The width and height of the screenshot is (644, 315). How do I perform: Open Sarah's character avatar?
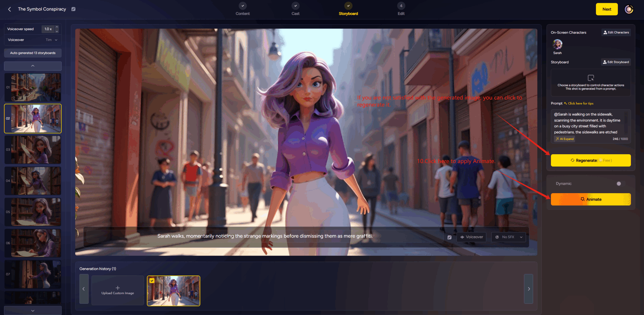click(x=557, y=44)
